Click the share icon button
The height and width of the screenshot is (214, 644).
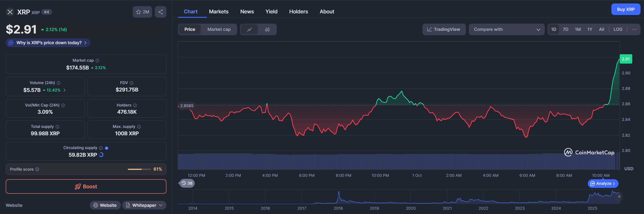160,12
